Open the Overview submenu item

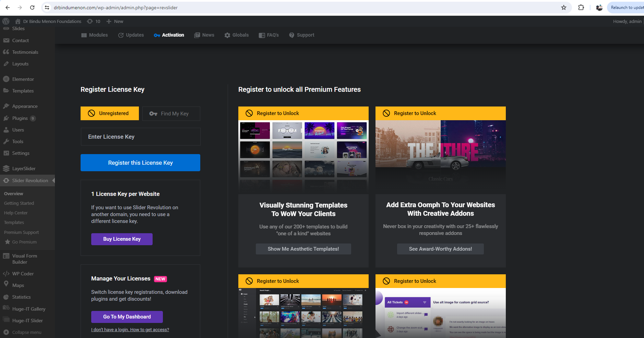[x=14, y=193]
